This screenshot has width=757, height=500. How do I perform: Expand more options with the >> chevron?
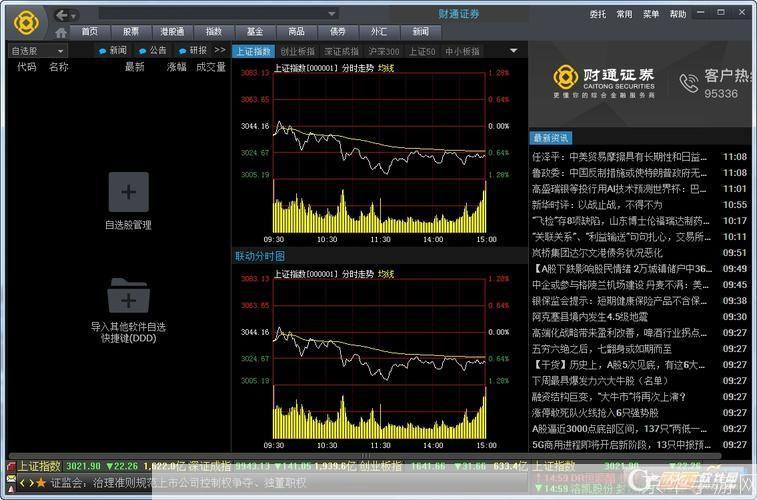coord(220,50)
